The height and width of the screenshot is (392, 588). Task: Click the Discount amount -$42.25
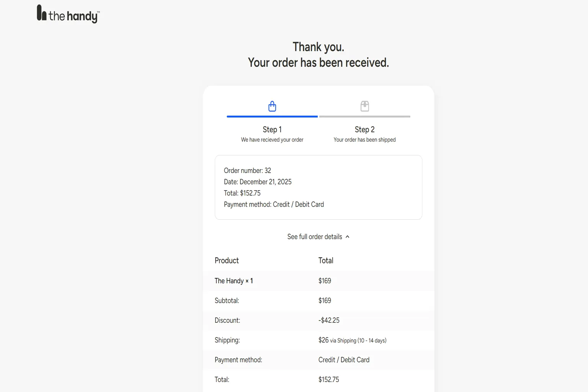(329, 320)
